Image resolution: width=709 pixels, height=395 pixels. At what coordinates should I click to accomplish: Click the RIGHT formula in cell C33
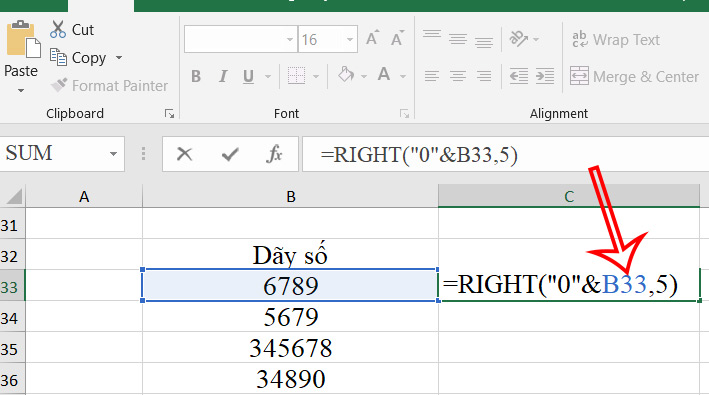pos(560,285)
